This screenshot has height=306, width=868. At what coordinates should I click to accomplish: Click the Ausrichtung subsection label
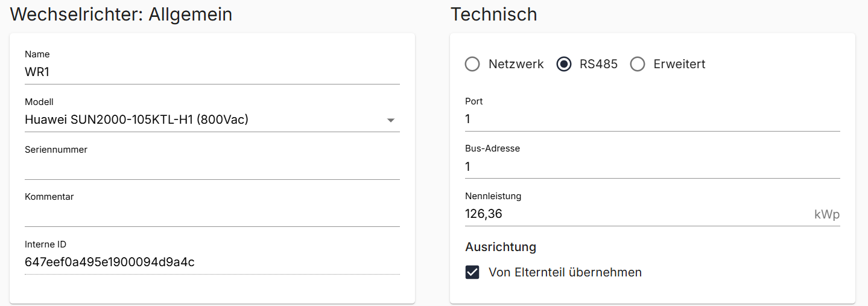tap(501, 246)
